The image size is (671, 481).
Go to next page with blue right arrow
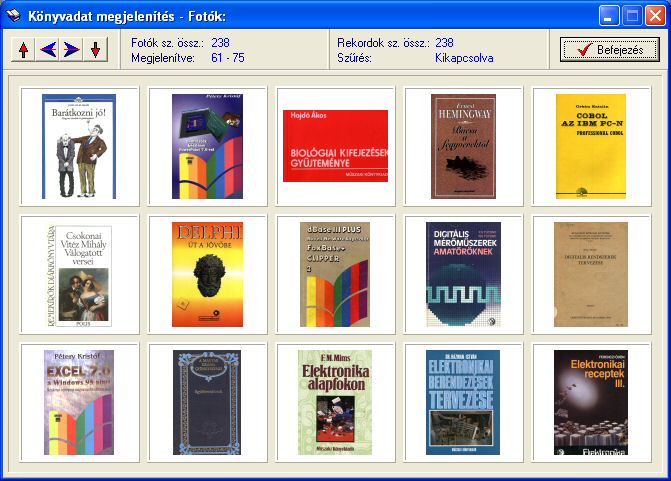pyautogui.click(x=71, y=50)
